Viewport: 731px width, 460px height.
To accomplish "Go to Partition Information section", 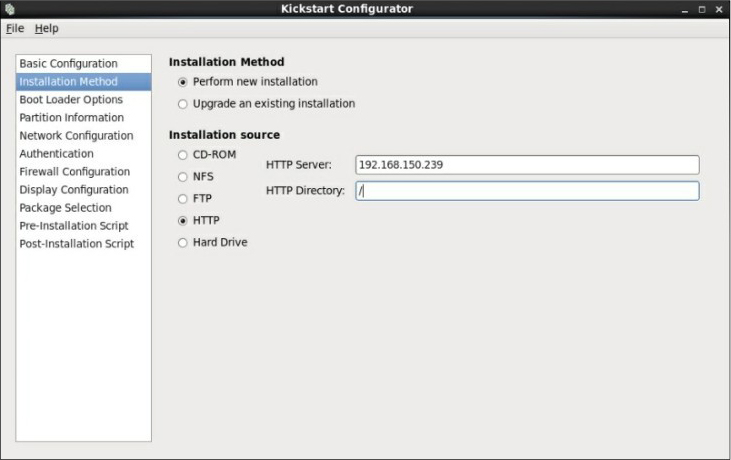I will click(83, 117).
